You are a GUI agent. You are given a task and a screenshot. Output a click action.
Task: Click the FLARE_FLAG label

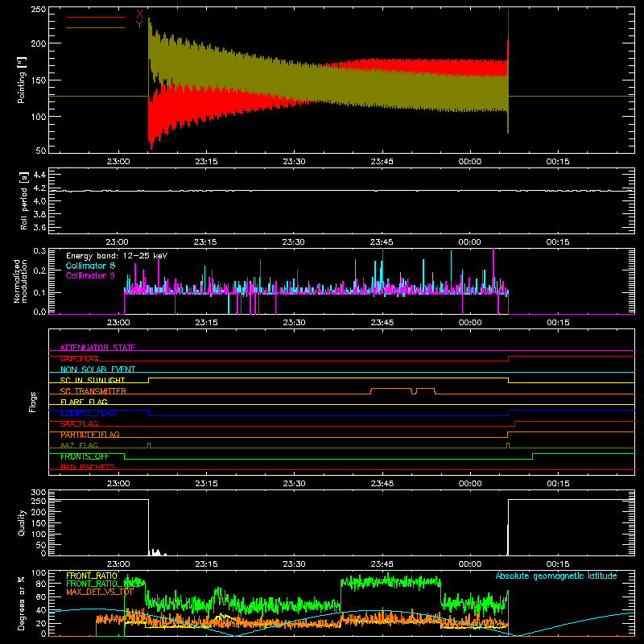pyautogui.click(x=84, y=402)
